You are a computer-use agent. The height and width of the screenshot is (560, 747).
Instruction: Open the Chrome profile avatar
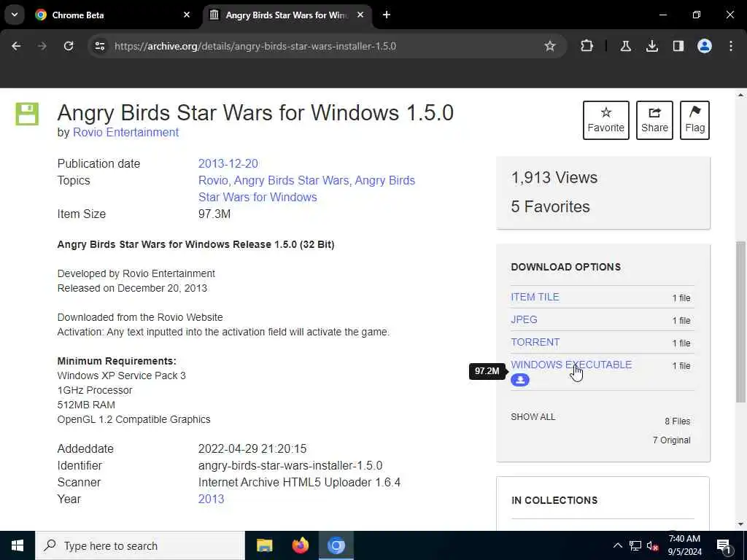coord(704,46)
